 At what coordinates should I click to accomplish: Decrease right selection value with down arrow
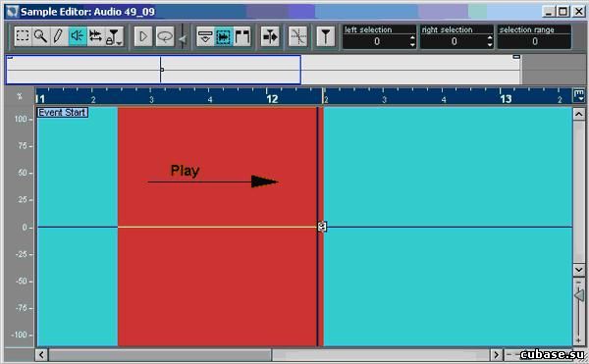[490, 44]
